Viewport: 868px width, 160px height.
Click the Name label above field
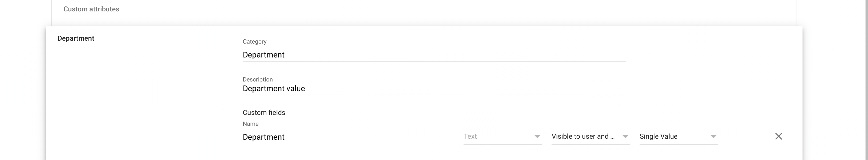point(250,124)
